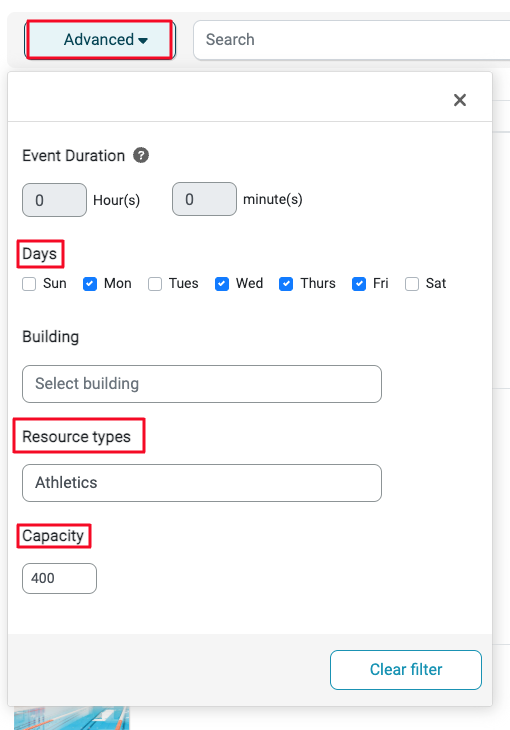Image resolution: width=510 pixels, height=730 pixels.
Task: Select the Wed day label
Action: (x=249, y=283)
